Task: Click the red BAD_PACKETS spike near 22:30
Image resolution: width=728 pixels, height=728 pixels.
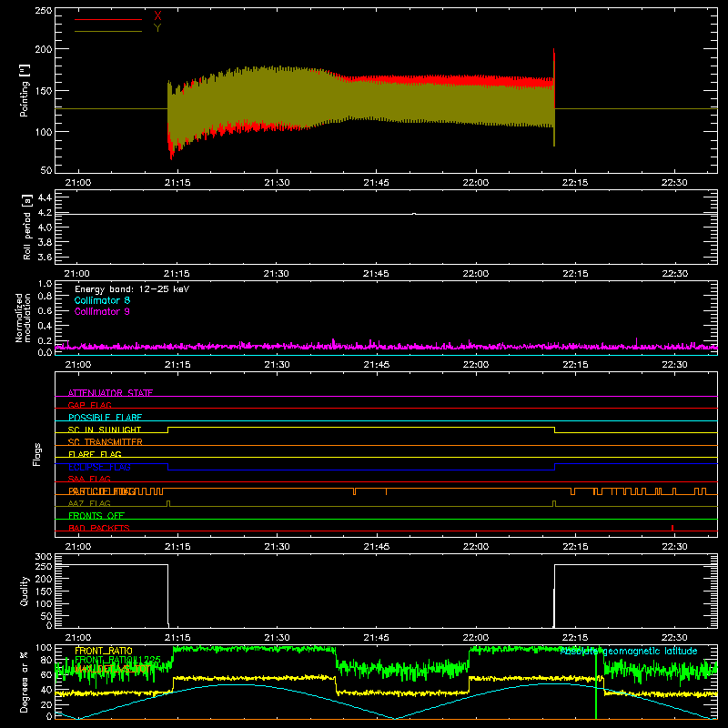Action: click(672, 528)
